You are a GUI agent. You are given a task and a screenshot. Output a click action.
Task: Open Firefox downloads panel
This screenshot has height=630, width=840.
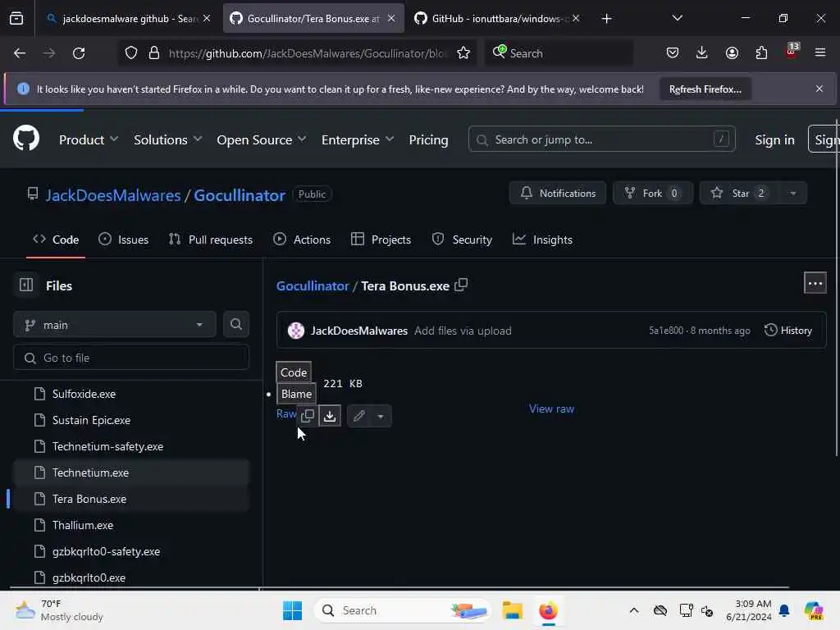point(702,52)
